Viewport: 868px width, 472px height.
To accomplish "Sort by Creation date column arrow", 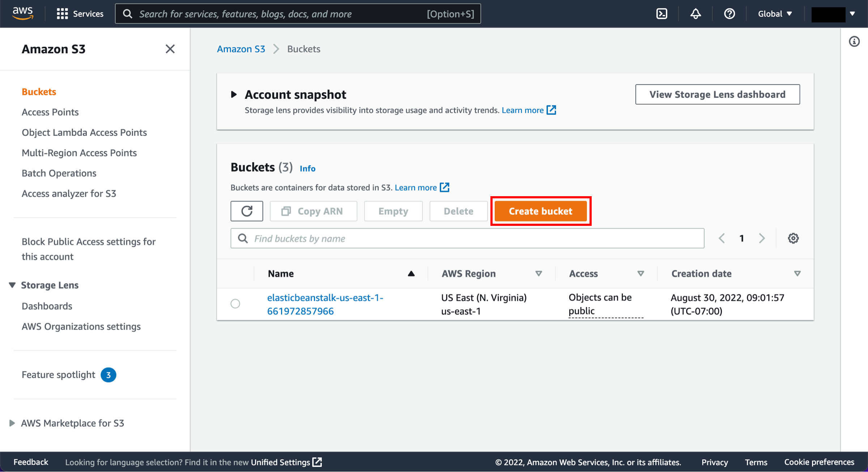I will (x=797, y=274).
